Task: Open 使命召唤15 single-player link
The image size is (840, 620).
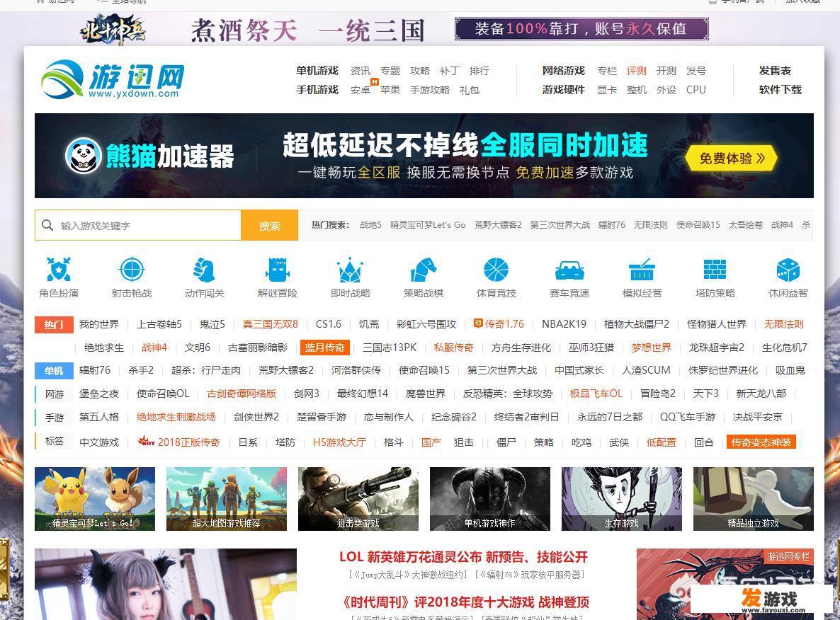Action: coord(424,370)
